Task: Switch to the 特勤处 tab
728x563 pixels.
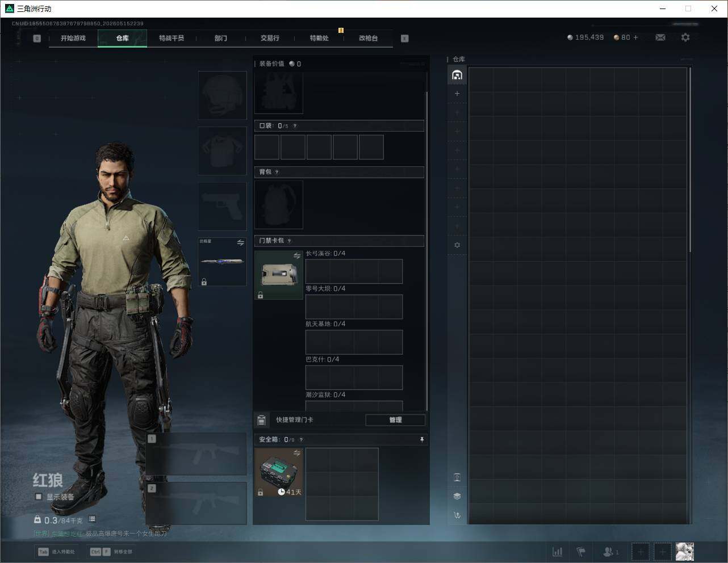Action: coord(319,38)
